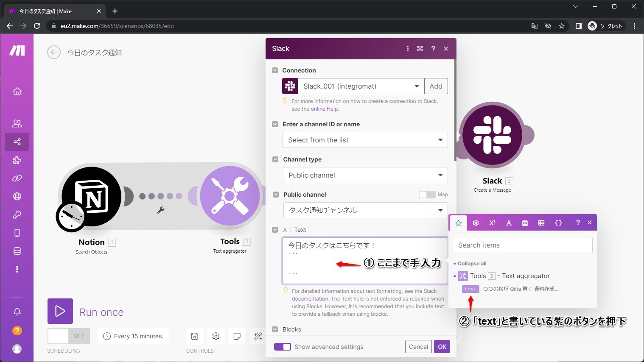Image resolution: width=644 pixels, height=362 pixels.
Task: Open the Notes icon under Controls
Action: [237, 336]
